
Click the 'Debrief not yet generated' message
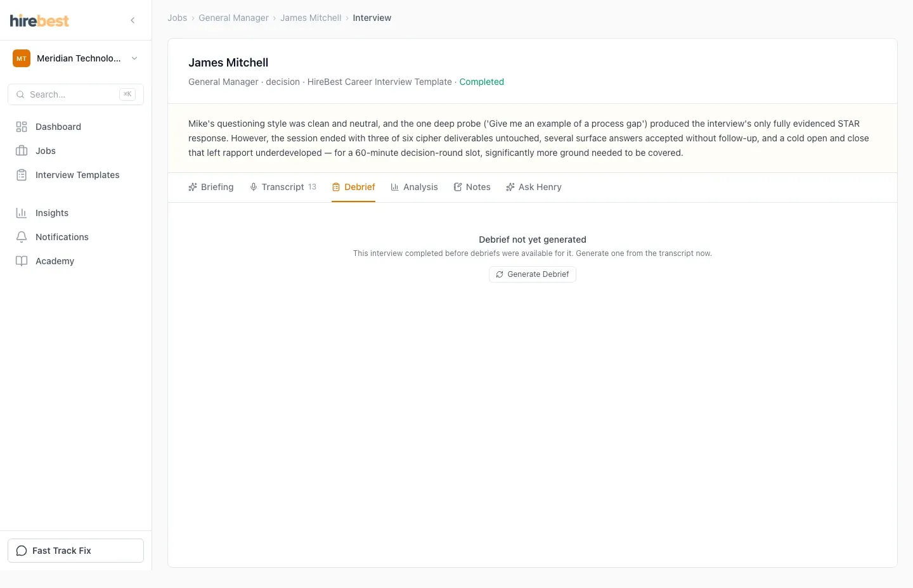pos(533,240)
